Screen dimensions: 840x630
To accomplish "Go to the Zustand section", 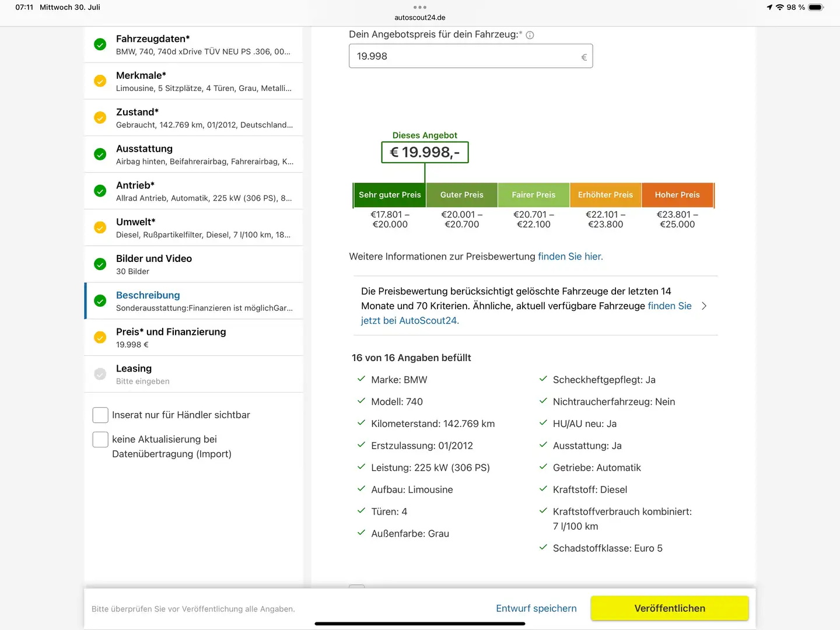I will coord(194,118).
